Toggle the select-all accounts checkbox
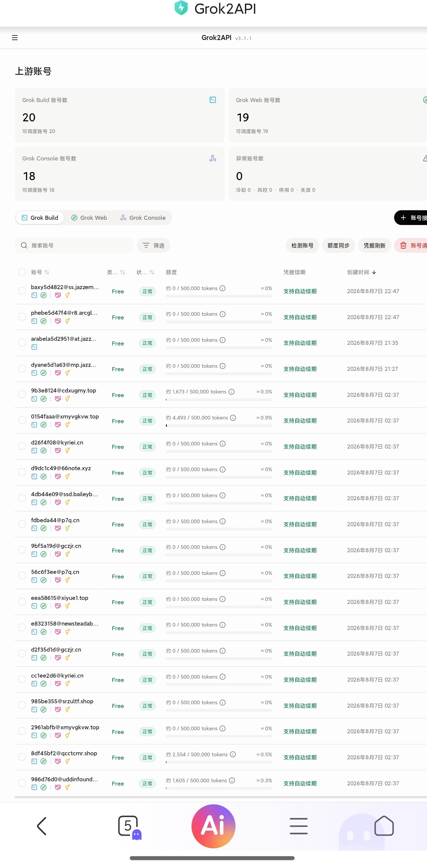This screenshot has width=427, height=868. [22, 272]
